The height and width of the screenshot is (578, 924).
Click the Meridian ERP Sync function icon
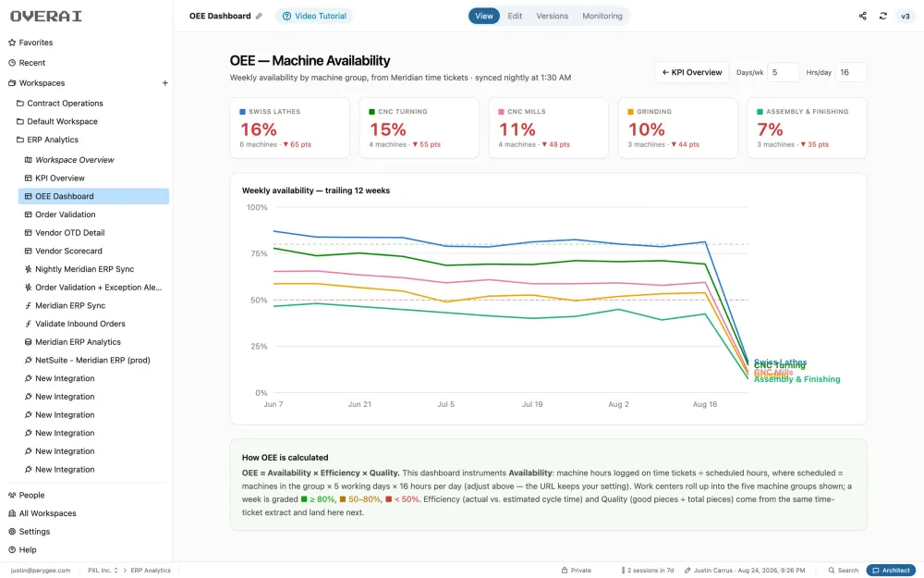(28, 305)
